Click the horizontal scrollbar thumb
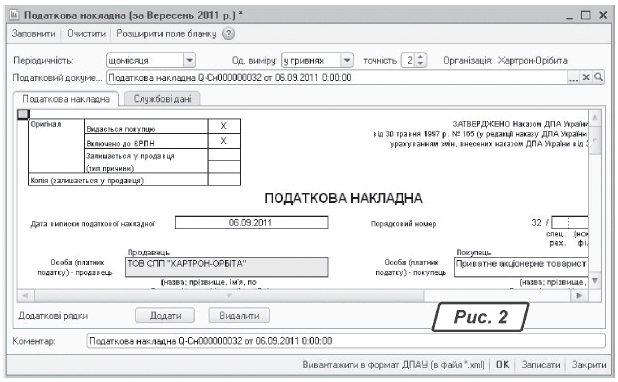The image size is (618, 382). (229, 295)
